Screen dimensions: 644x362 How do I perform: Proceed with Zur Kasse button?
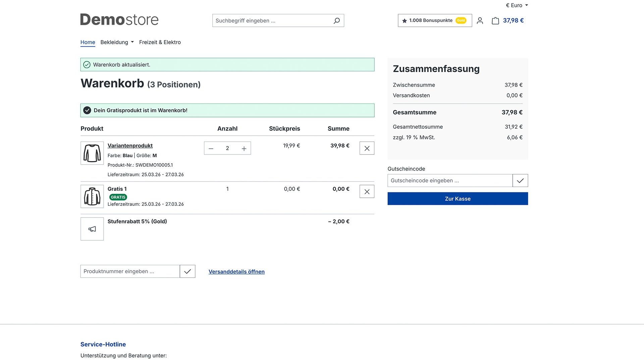coord(458,198)
